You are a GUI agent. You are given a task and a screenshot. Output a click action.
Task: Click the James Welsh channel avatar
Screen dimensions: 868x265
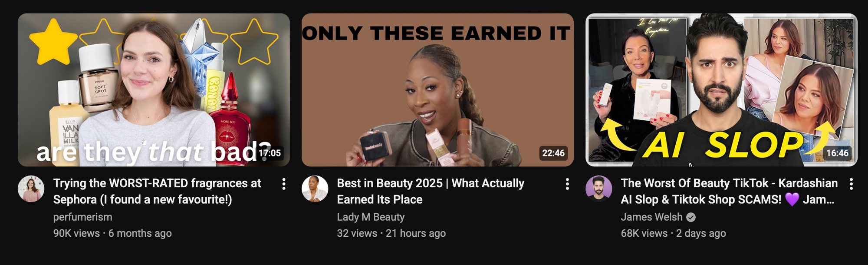598,189
